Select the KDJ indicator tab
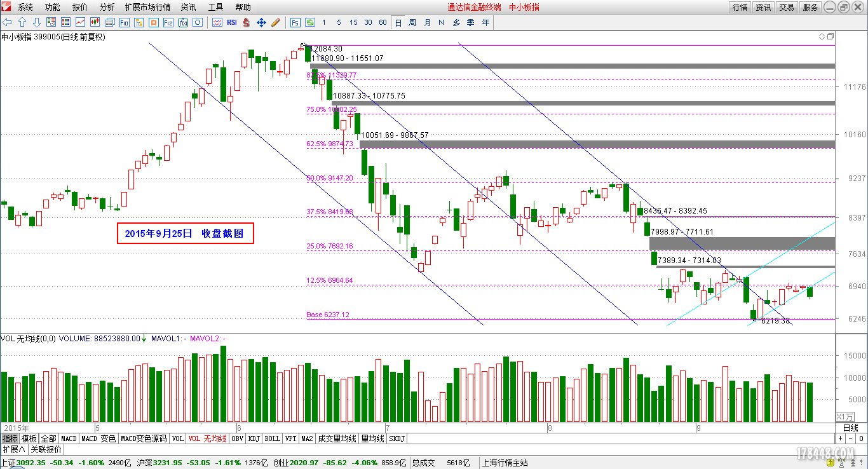This screenshot has width=868, height=469. coord(254,438)
